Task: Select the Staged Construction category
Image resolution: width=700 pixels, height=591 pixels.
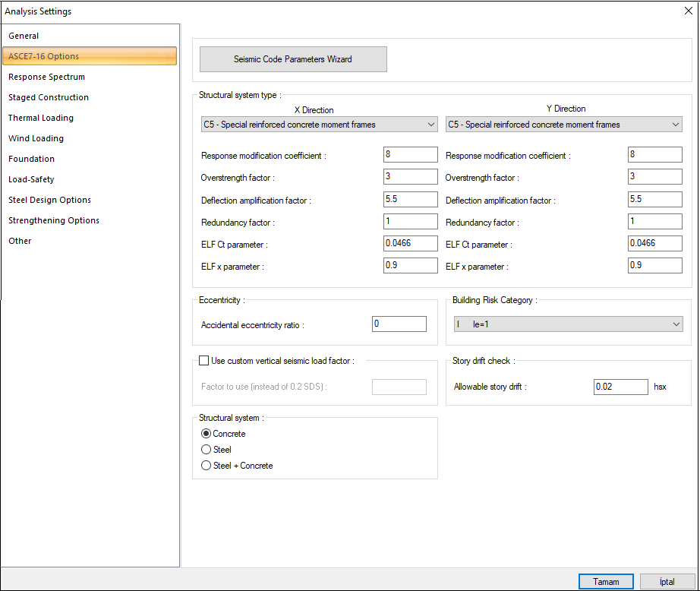Action: pos(47,96)
